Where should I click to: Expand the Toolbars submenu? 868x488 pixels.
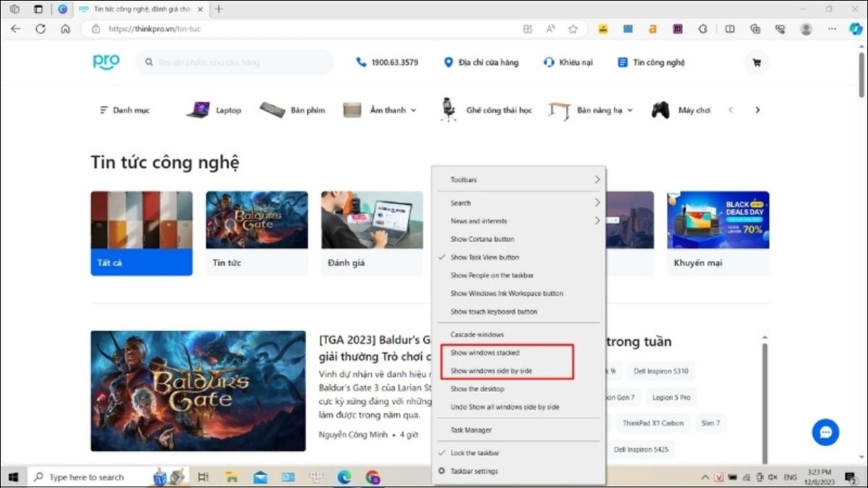tap(518, 179)
